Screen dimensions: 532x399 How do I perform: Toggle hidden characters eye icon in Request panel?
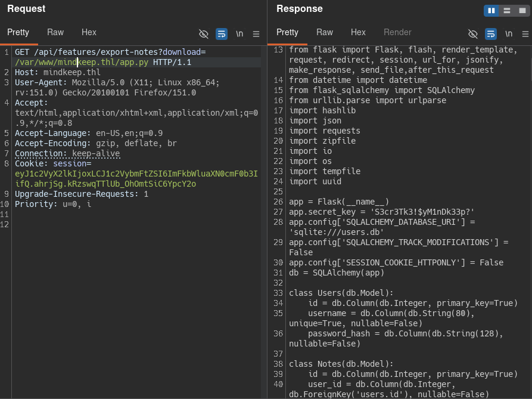(204, 34)
